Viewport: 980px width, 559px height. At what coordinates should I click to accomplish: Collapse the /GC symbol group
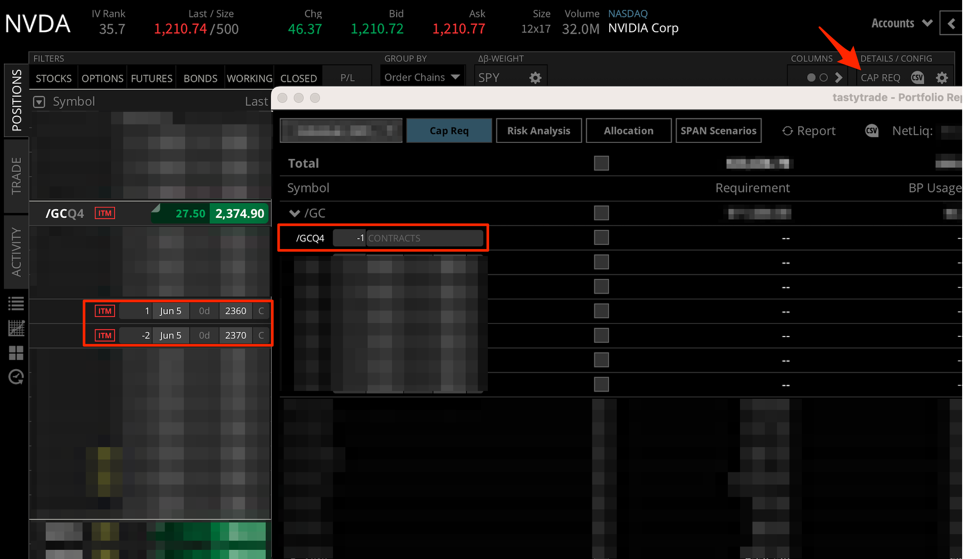point(294,213)
